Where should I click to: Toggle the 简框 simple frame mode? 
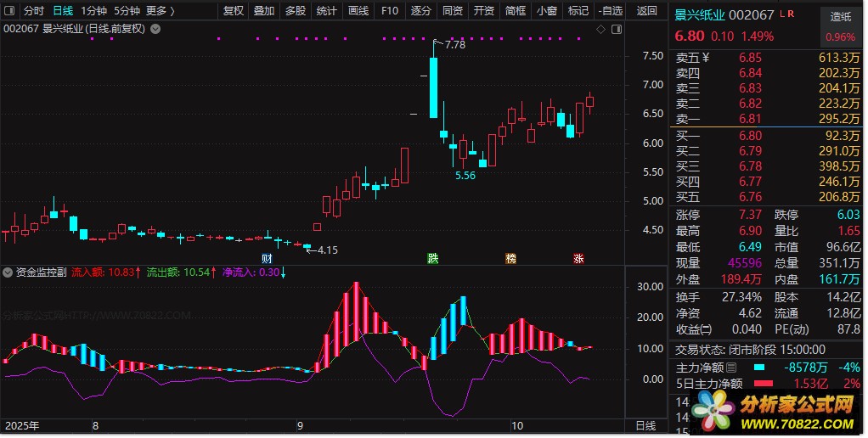[x=516, y=10]
